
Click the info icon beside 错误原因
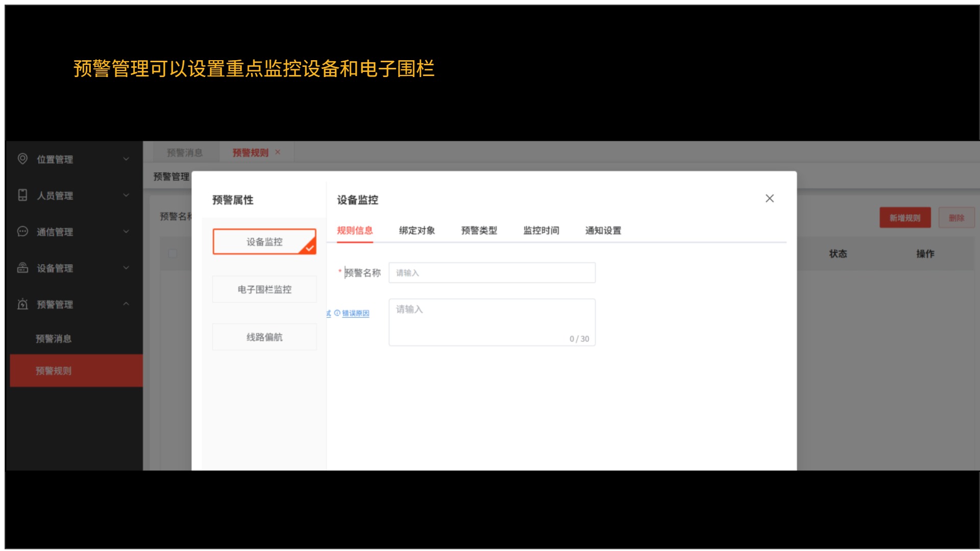tap(337, 313)
